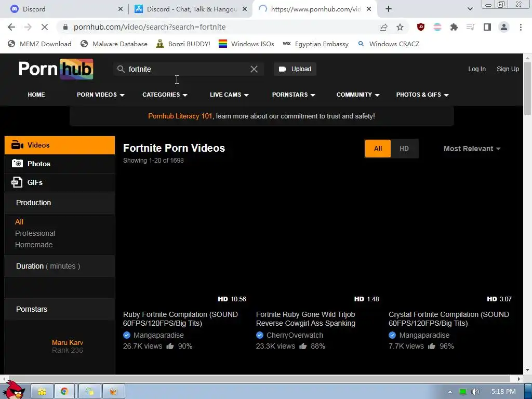Click the share page icon in address bar
The width and height of the screenshot is (532, 399).
click(x=383, y=27)
